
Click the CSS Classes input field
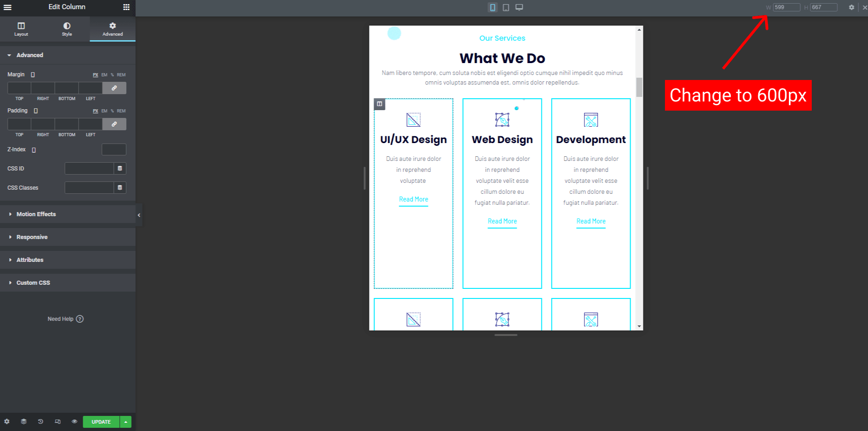pos(89,187)
